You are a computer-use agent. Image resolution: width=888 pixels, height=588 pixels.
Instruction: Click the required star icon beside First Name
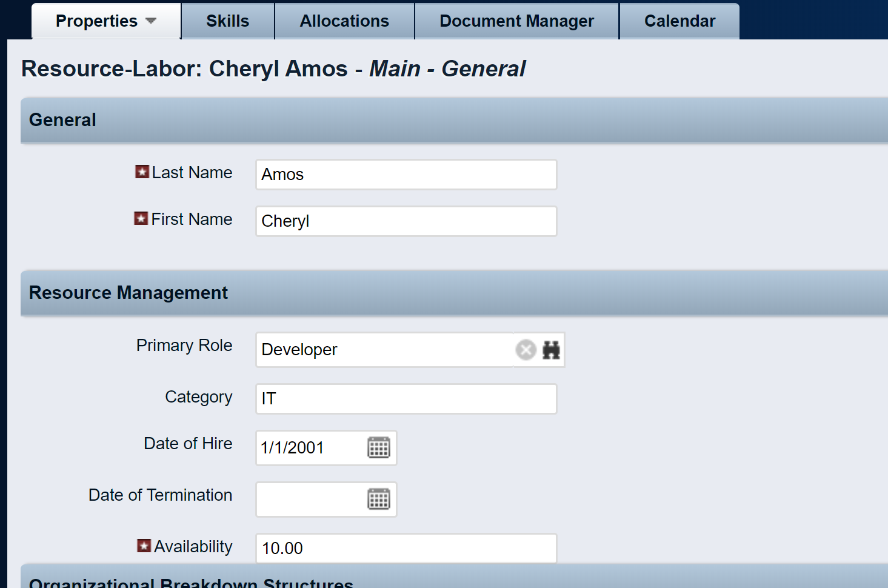click(x=141, y=218)
